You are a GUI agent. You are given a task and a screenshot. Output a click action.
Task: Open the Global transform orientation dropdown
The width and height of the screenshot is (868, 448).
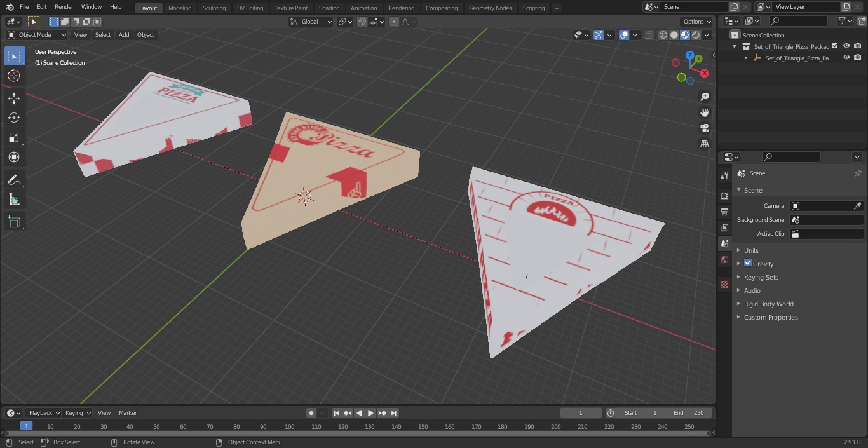(311, 22)
